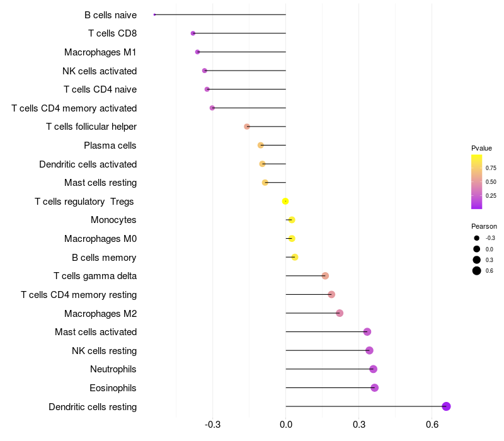Click the -0.3 Pearson legend circle
The width and height of the screenshot is (504, 441).
(477, 238)
